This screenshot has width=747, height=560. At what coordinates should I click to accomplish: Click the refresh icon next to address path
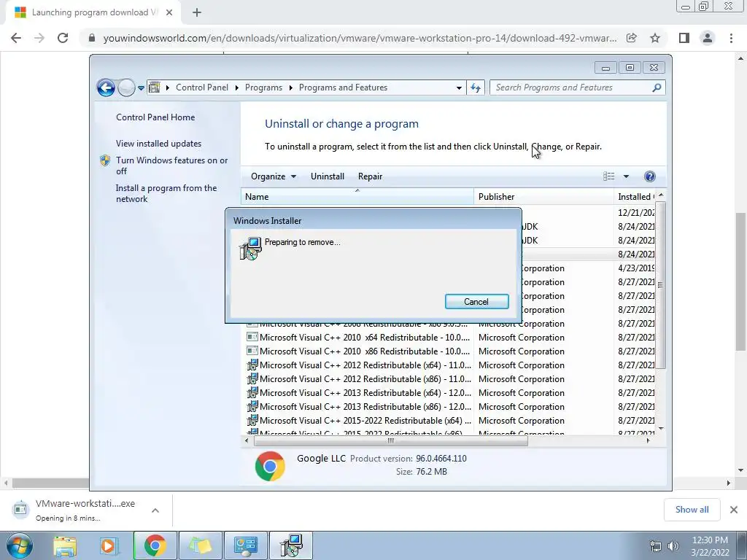476,87
